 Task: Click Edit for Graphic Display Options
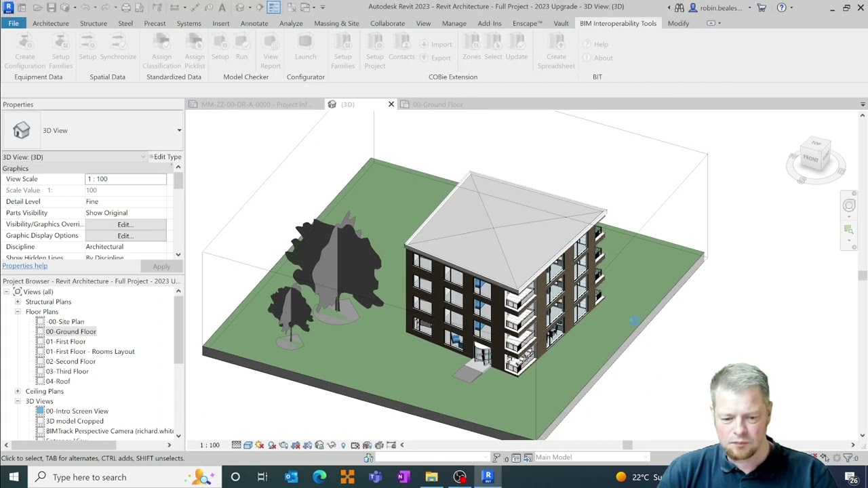point(125,236)
